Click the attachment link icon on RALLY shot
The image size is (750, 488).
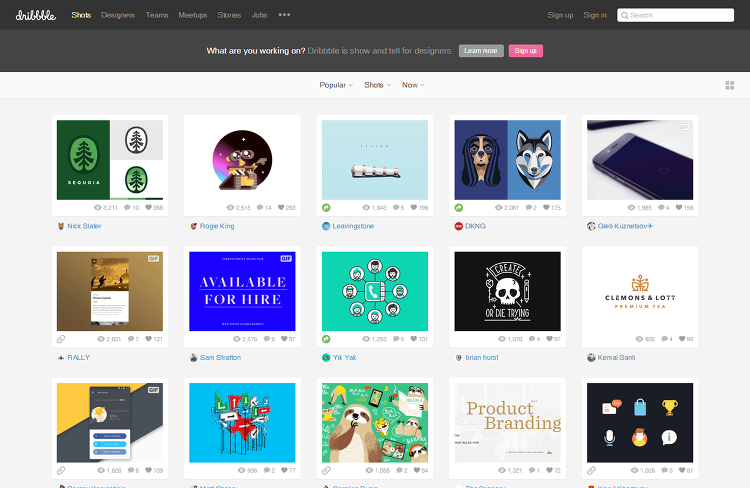click(x=61, y=339)
